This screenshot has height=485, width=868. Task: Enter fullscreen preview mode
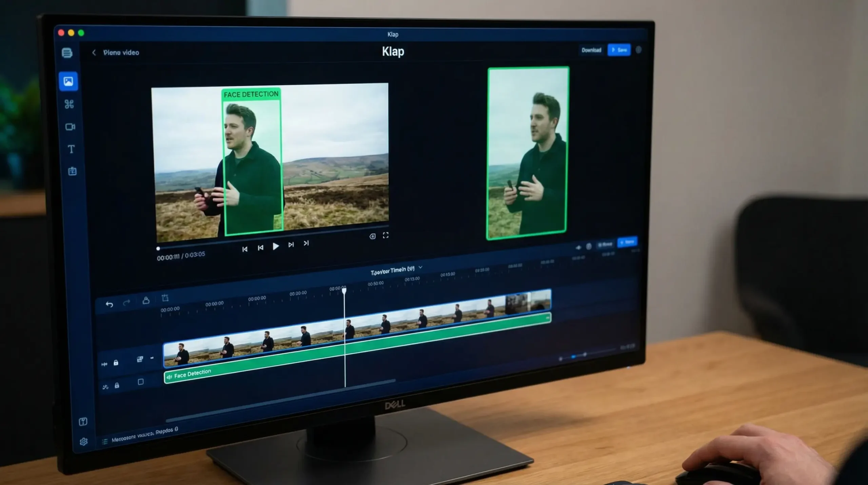pos(386,235)
